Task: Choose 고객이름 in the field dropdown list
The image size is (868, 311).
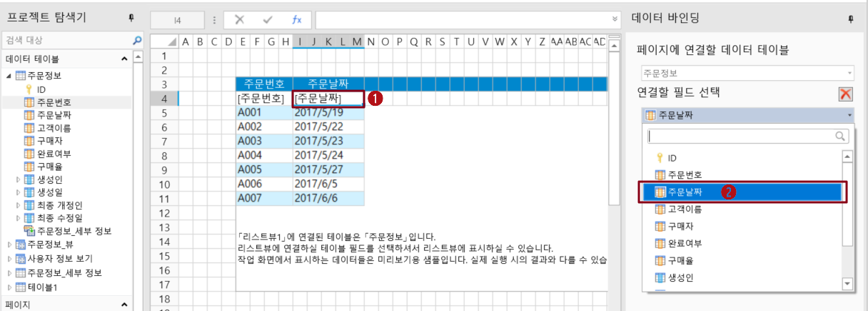Action: point(685,209)
